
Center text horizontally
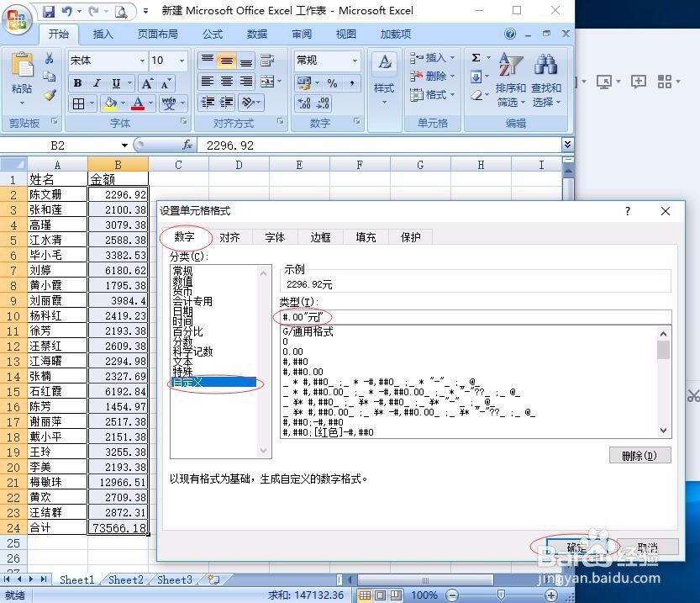click(227, 82)
